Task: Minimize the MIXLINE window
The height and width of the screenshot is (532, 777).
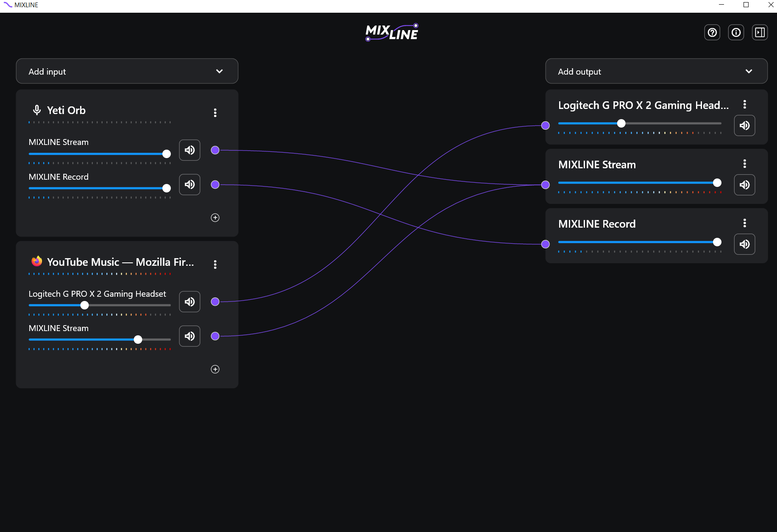Action: (721, 5)
